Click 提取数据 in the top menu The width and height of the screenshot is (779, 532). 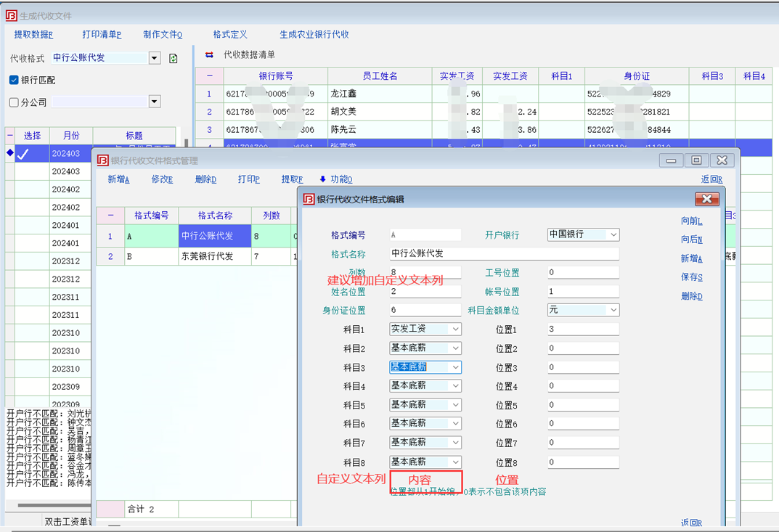point(33,34)
